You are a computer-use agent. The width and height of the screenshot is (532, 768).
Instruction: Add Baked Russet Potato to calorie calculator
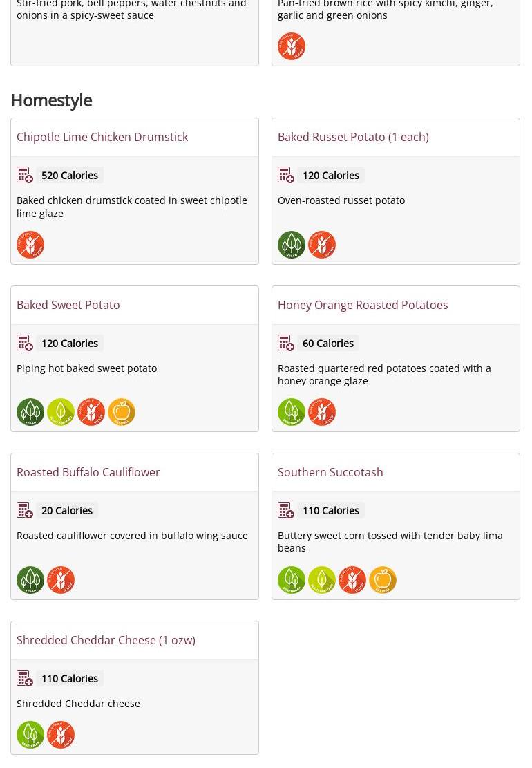pos(286,175)
